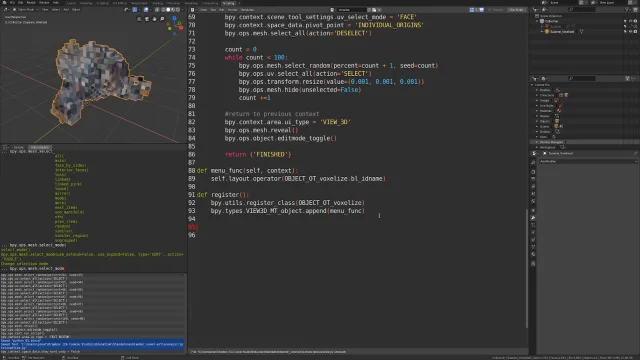Toggle viewport visibility eye for Collection

click(631, 21)
